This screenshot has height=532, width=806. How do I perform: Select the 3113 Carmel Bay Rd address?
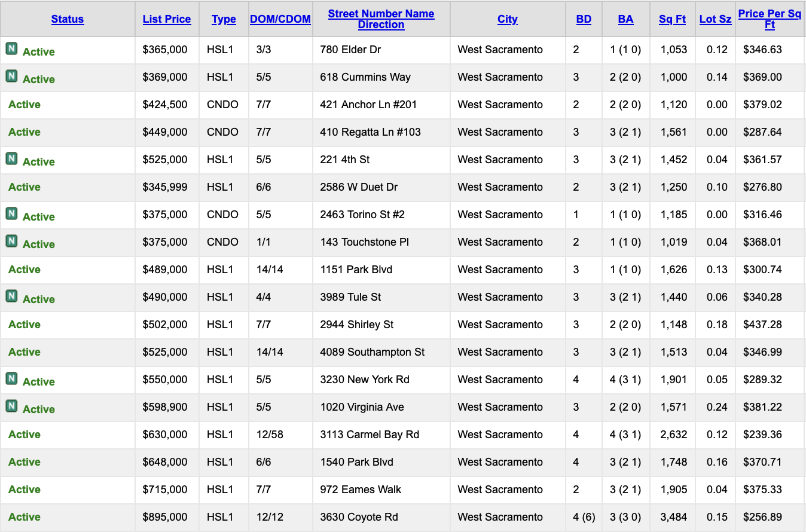(x=370, y=435)
